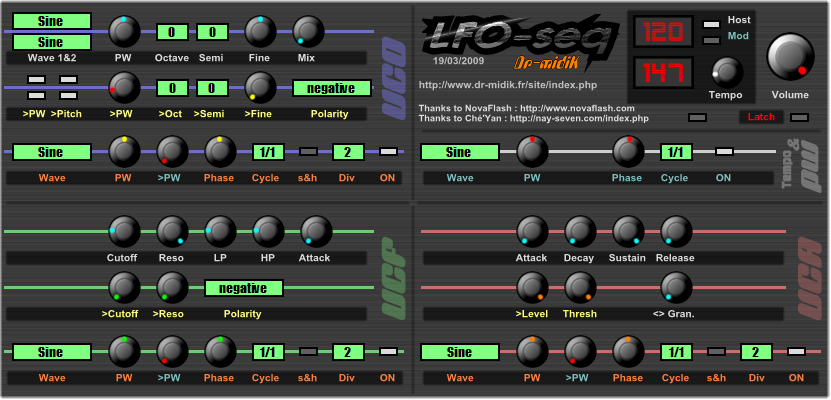The width and height of the screenshot is (831, 400).
Task: Open the VCO LFO Wave Sine selector
Action: pyautogui.click(x=52, y=152)
